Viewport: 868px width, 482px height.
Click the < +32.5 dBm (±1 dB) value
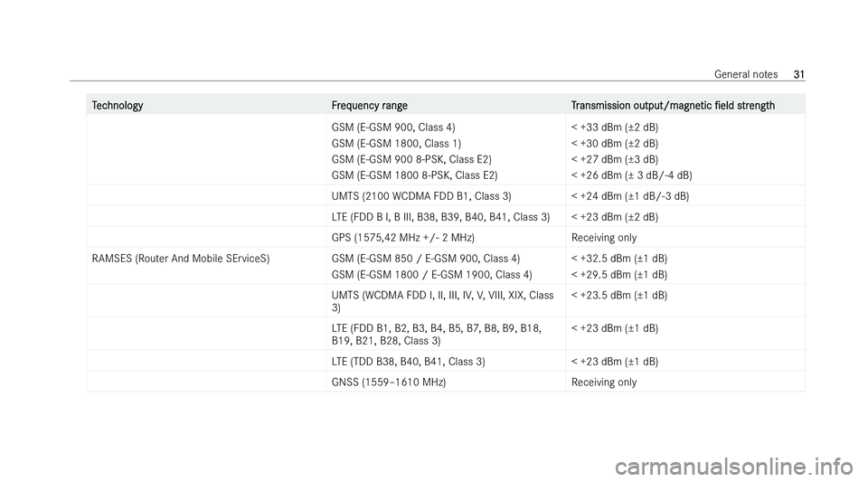point(618,259)
